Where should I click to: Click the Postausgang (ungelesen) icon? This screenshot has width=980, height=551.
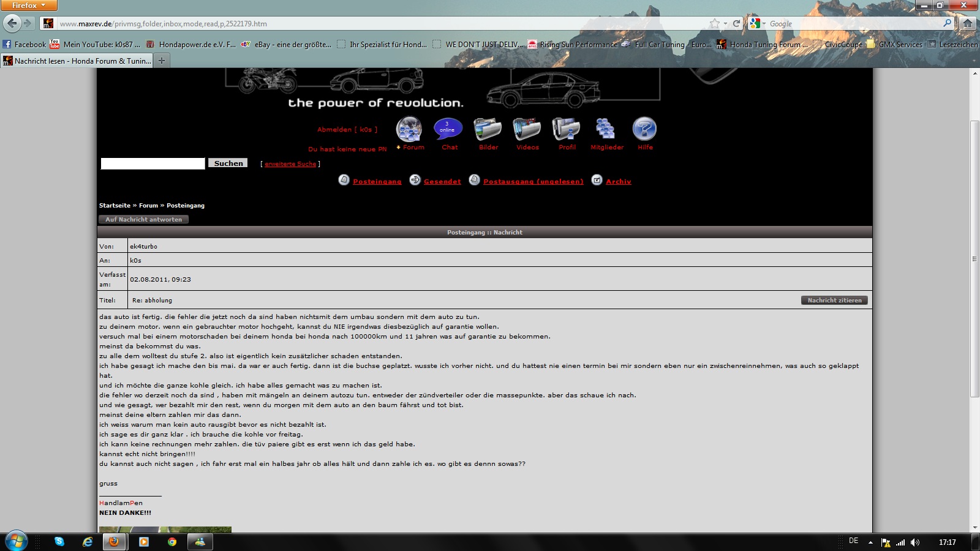[474, 180]
